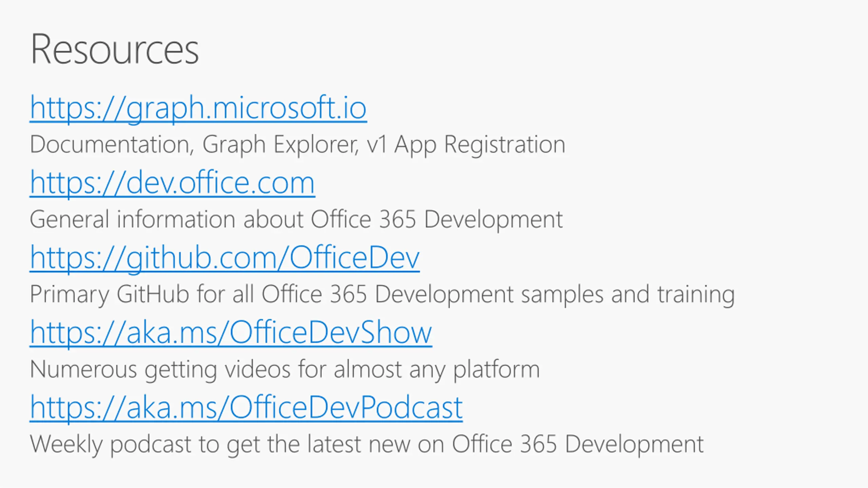Click the words General information
The width and height of the screenshot is (868, 488).
pyautogui.click(x=133, y=219)
